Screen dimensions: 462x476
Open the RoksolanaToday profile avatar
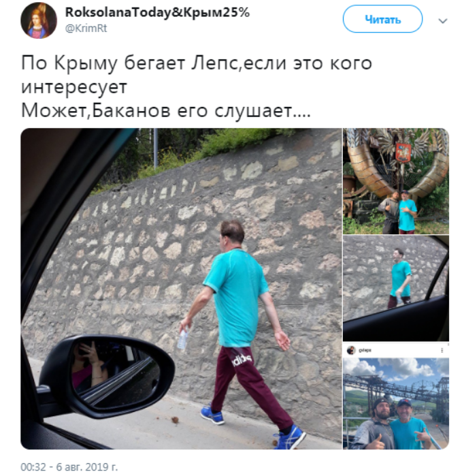[x=39, y=20]
